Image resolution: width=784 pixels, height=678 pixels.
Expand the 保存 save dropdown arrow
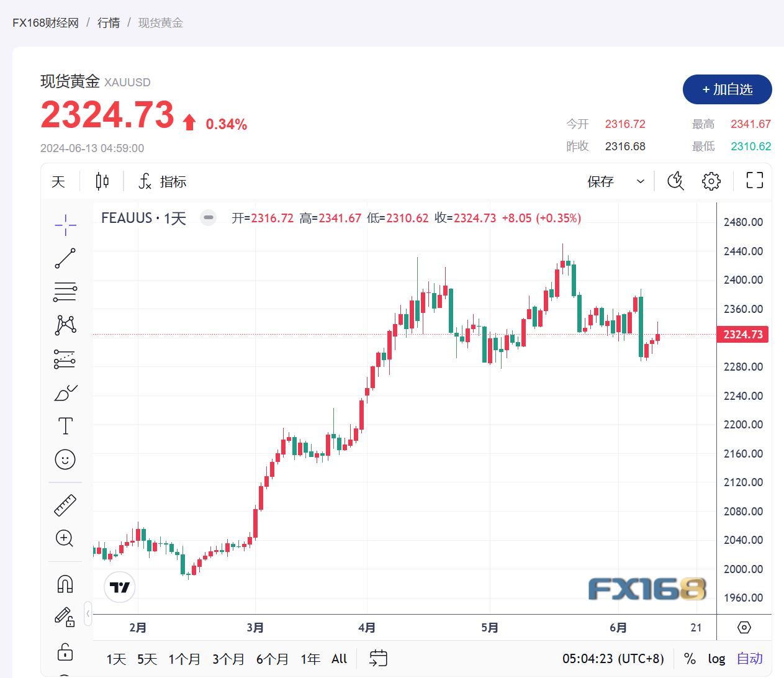point(640,181)
